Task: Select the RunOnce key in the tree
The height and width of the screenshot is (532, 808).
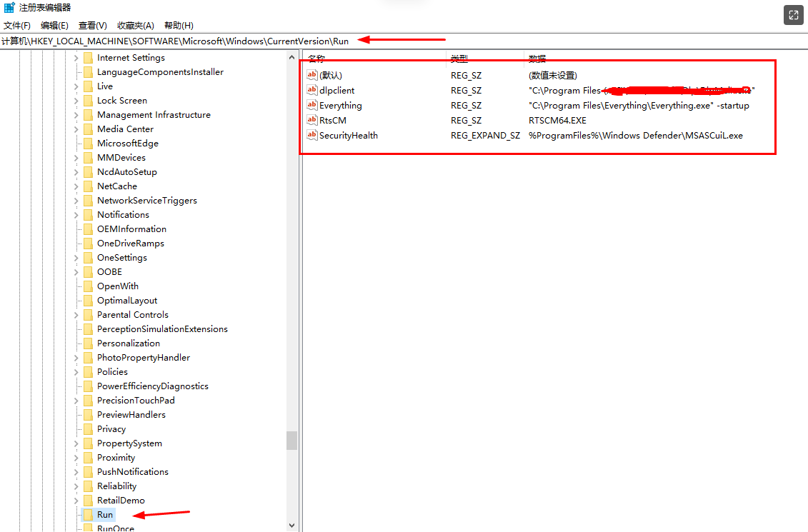Action: coord(116,527)
